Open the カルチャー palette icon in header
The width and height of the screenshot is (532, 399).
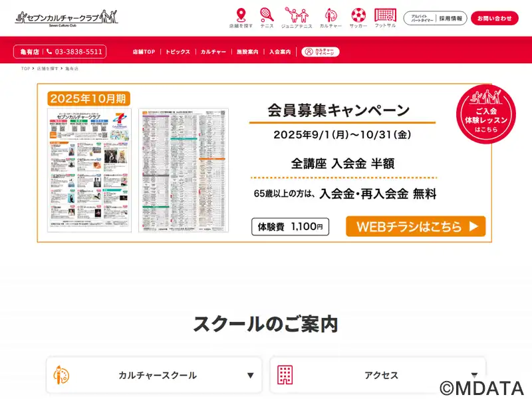click(x=331, y=18)
